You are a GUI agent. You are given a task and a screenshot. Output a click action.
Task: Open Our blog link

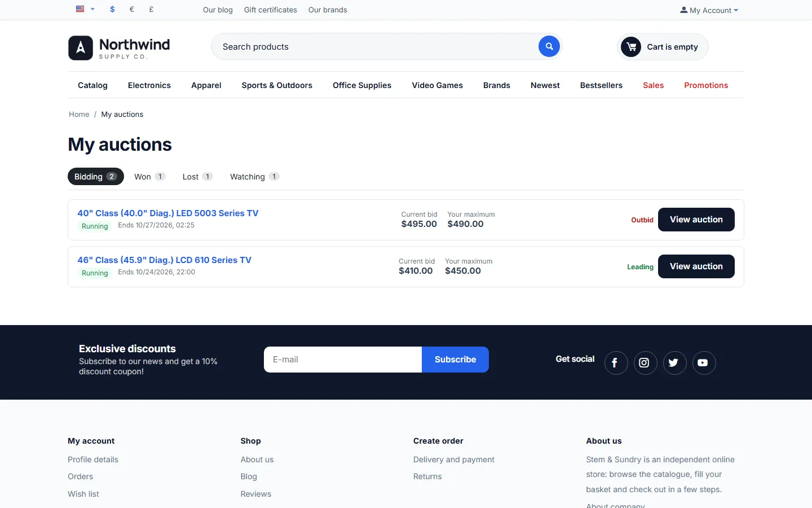click(218, 10)
